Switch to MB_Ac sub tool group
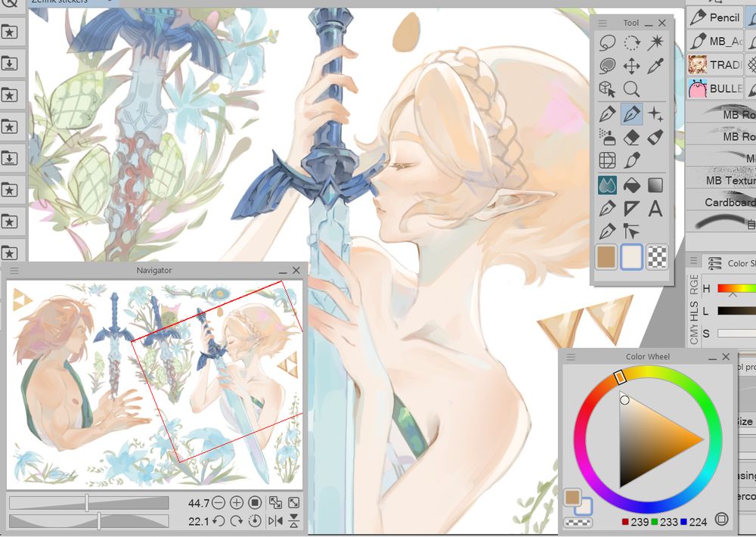This screenshot has height=537, width=756. [x=714, y=41]
